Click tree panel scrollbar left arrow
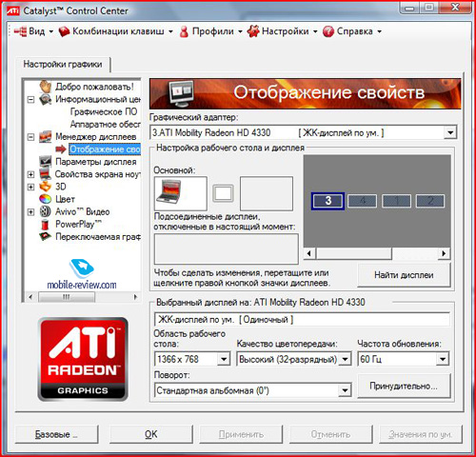476x457 pixels. click(x=30, y=297)
